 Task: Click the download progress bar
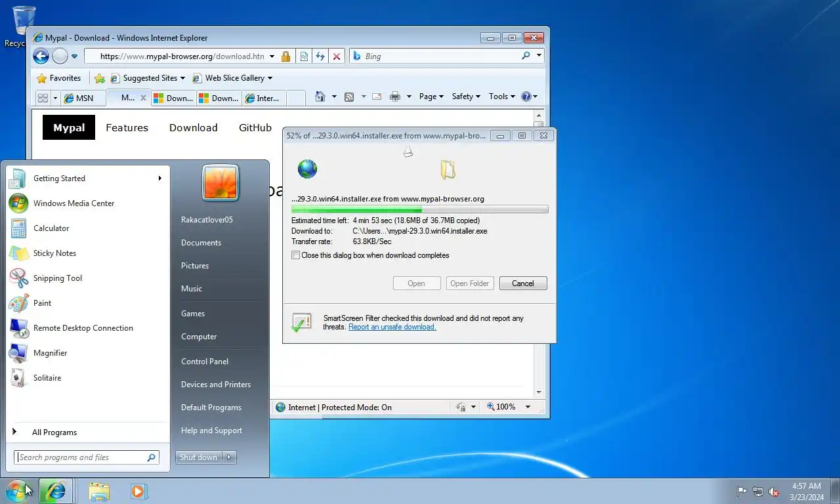click(419, 209)
